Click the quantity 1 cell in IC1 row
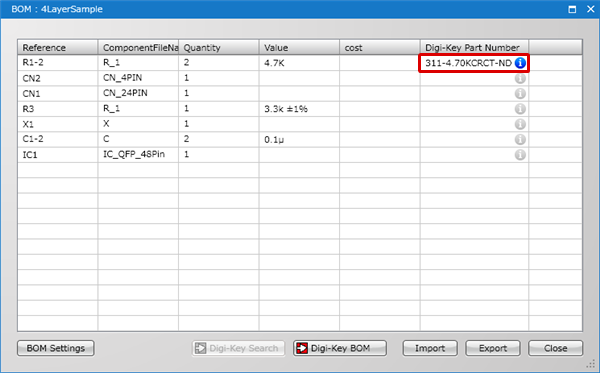Image resolution: width=600 pixels, height=373 pixels. pyautogui.click(x=219, y=155)
